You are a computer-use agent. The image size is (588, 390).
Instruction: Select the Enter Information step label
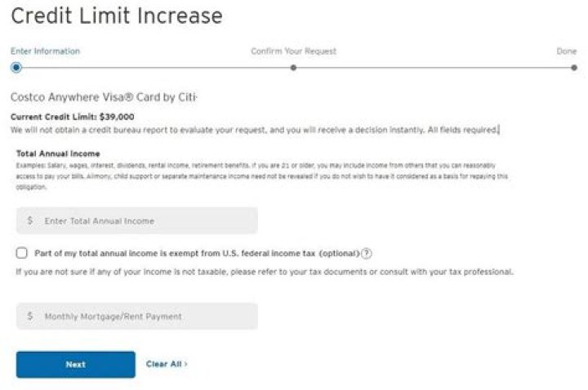(45, 51)
